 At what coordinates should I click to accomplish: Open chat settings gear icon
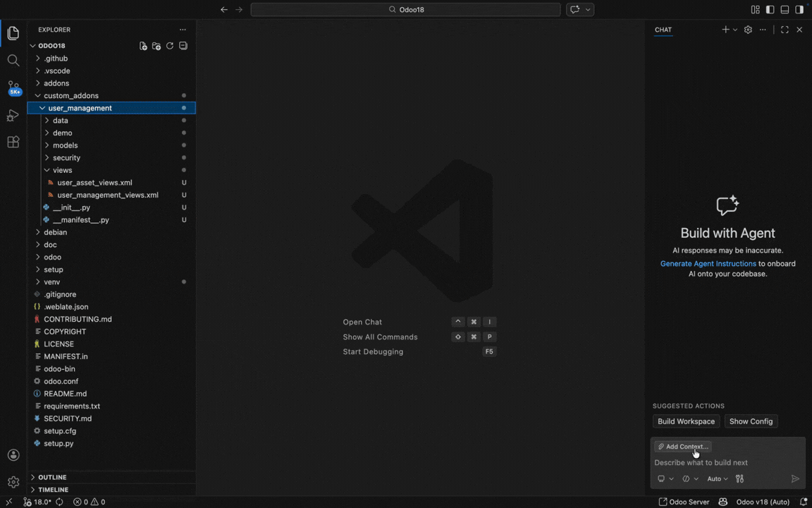pos(748,30)
